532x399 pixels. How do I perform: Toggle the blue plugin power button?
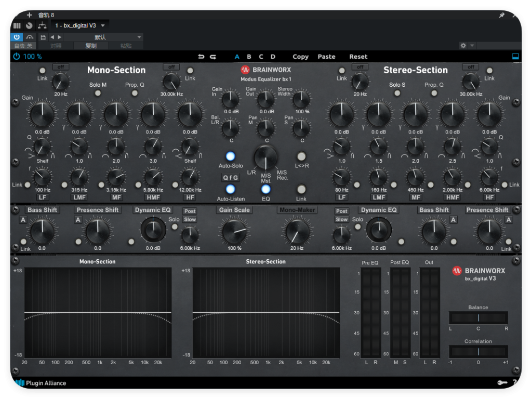point(17,37)
